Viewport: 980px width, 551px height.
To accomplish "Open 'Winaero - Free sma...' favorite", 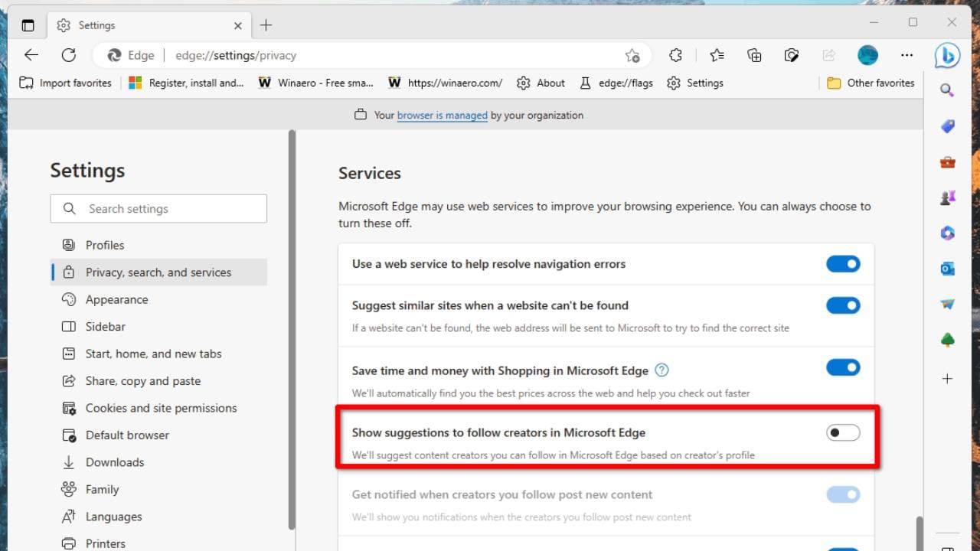I will click(x=315, y=83).
